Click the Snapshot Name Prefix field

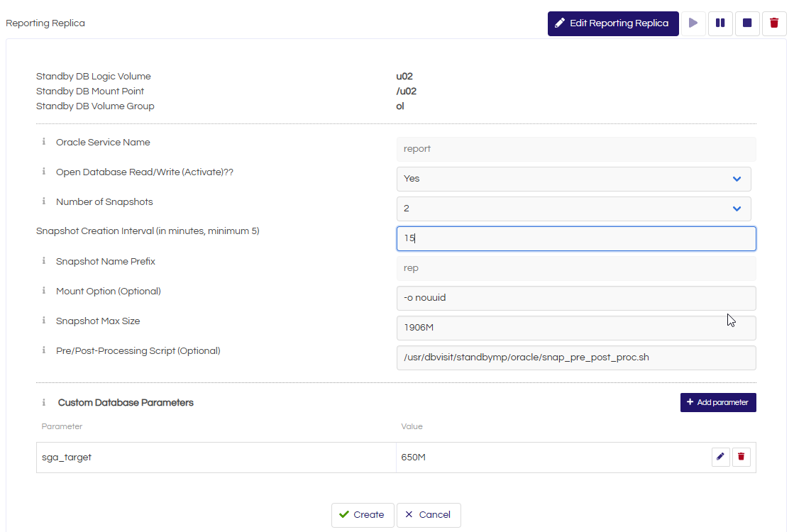coord(576,268)
